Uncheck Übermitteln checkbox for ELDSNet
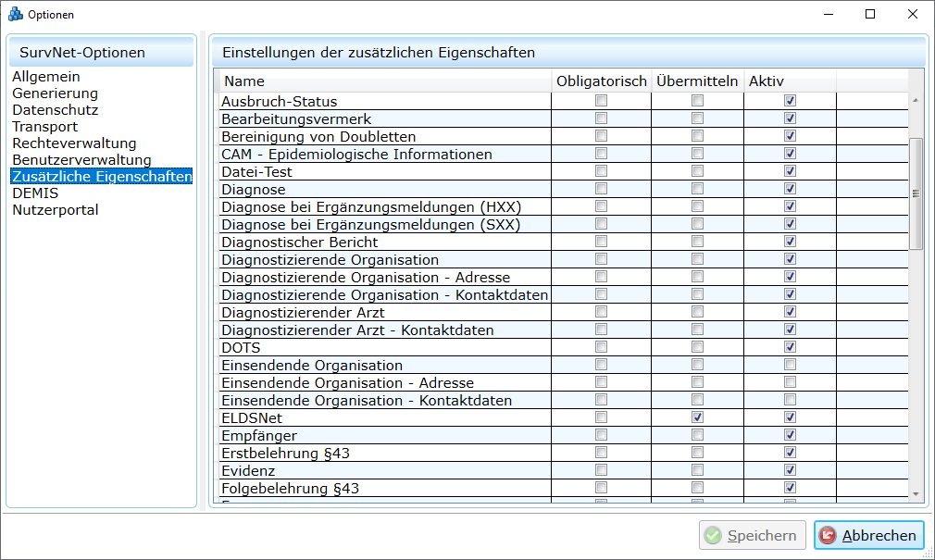Image resolution: width=935 pixels, height=560 pixels. tap(697, 417)
